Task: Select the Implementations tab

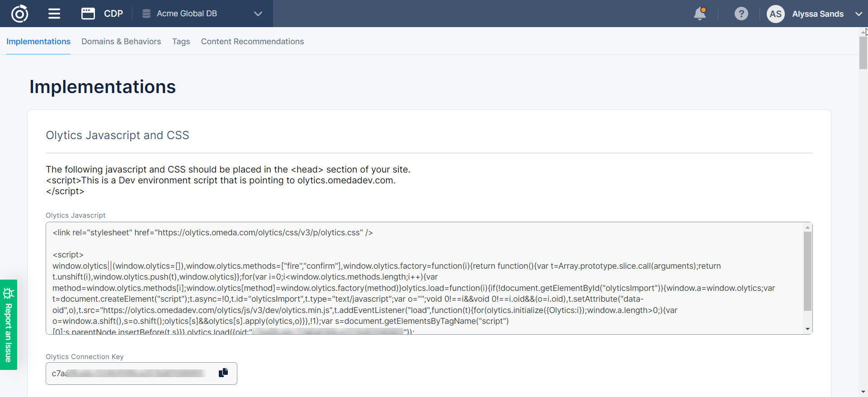Action: pos(38,42)
